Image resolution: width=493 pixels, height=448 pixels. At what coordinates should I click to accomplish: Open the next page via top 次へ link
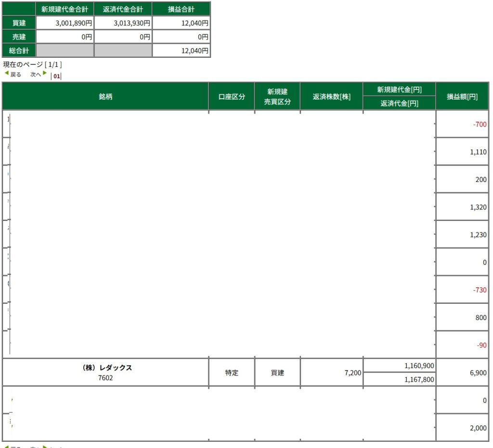[36, 75]
